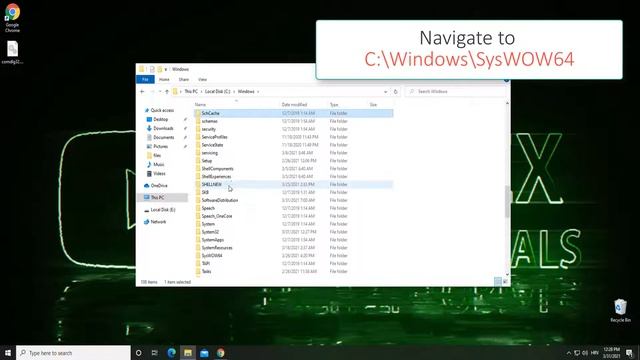640x360 pixels.
Task: Select the ShellComponents folder
Action: 217,169
